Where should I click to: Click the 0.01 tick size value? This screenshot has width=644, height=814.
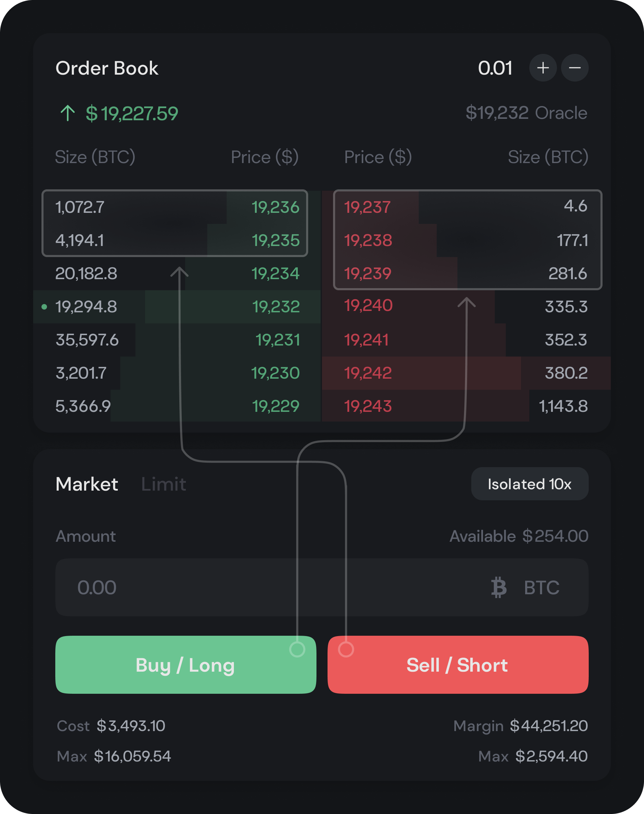[495, 68]
